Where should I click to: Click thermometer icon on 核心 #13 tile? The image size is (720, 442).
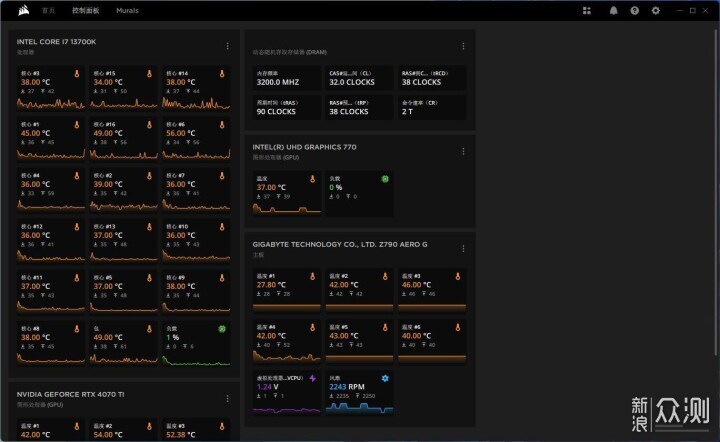coord(149,227)
